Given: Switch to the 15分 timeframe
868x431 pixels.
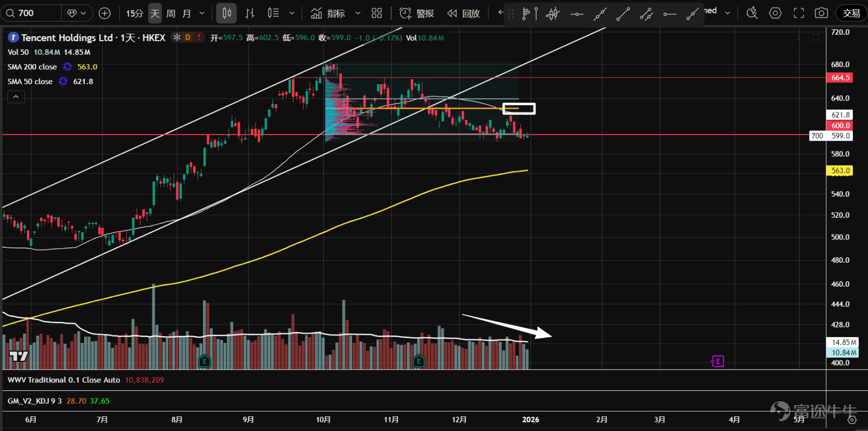Looking at the screenshot, I should point(134,13).
